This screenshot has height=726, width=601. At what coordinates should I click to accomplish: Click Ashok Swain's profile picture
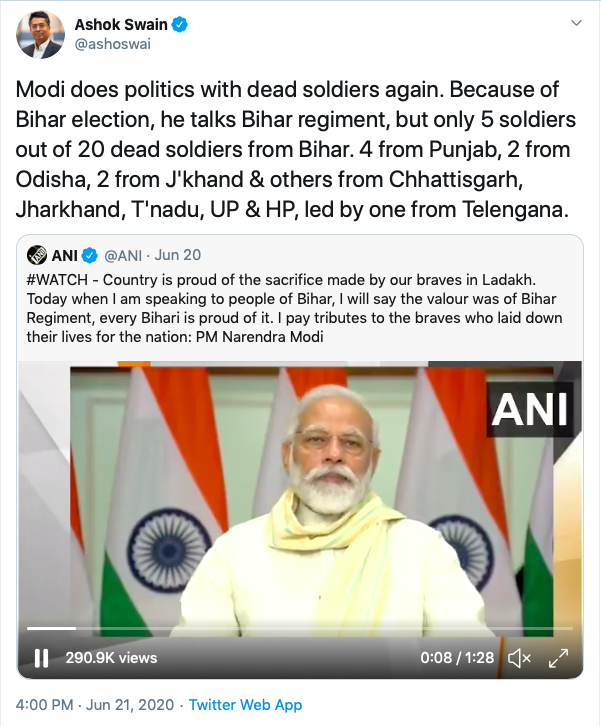(x=41, y=36)
